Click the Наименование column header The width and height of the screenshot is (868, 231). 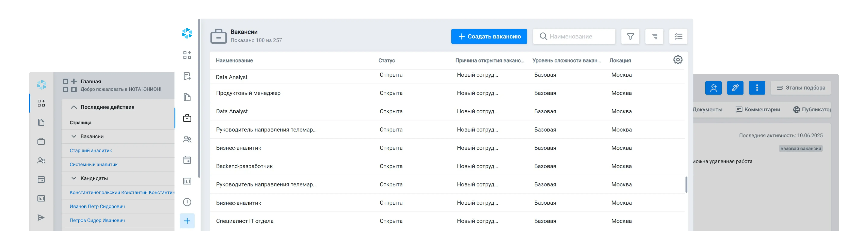(x=234, y=61)
